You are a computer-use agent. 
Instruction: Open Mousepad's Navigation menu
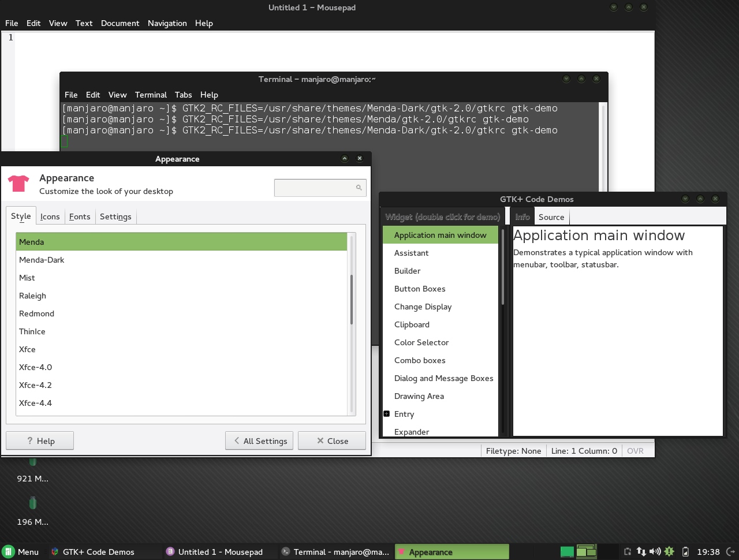point(167,23)
